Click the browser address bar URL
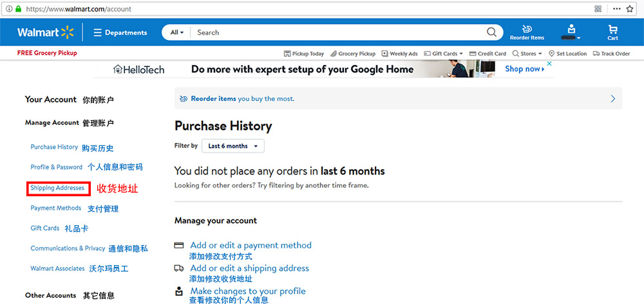The width and height of the screenshot is (644, 305). coord(79,8)
